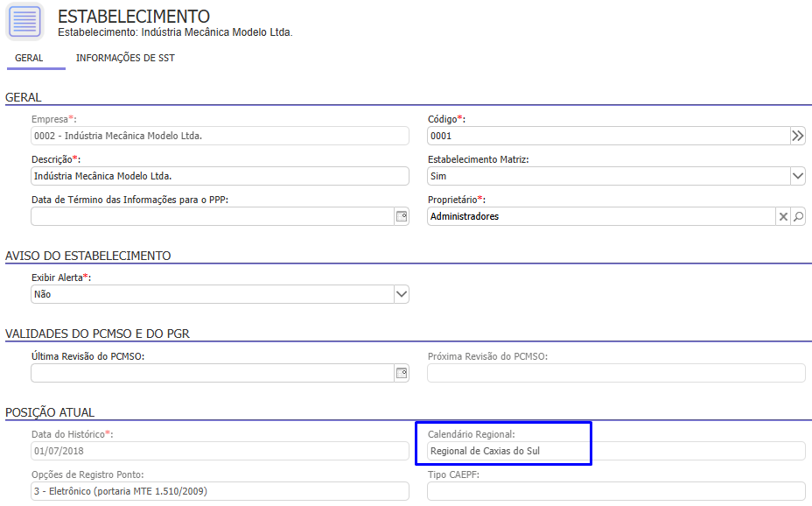812x506 pixels.
Task: Click the Empresa input field
Action: [219, 136]
